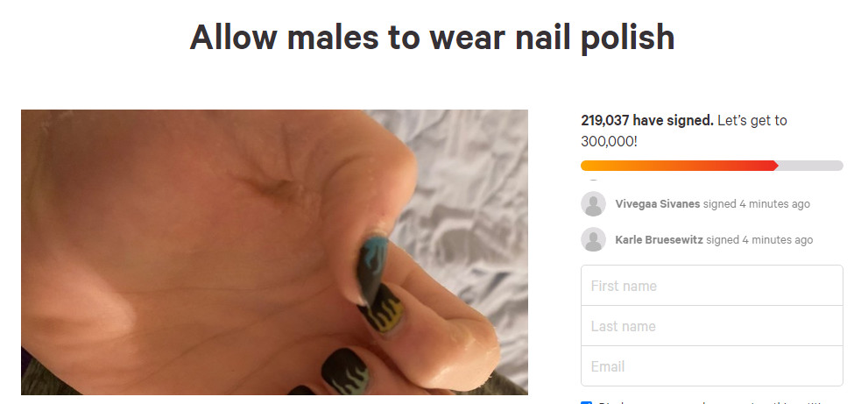Open the nail polish petition photo
Viewport: 868px width, 404px height.
[274, 252]
